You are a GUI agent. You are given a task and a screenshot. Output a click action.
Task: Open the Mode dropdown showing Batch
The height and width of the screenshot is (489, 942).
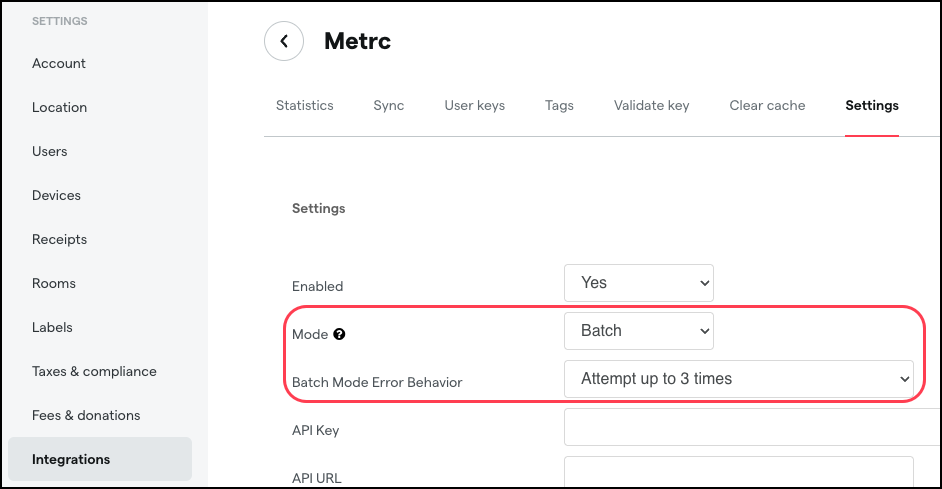tap(639, 331)
